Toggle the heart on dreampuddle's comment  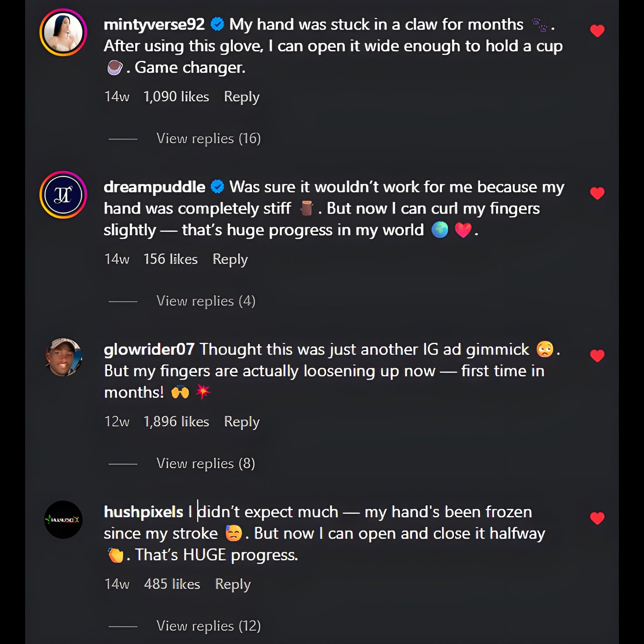[597, 193]
